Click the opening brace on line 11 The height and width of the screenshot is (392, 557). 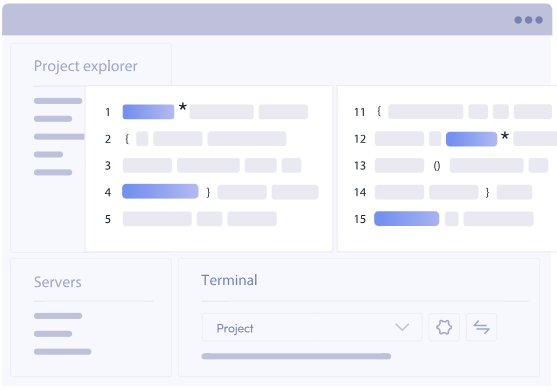coord(379,111)
